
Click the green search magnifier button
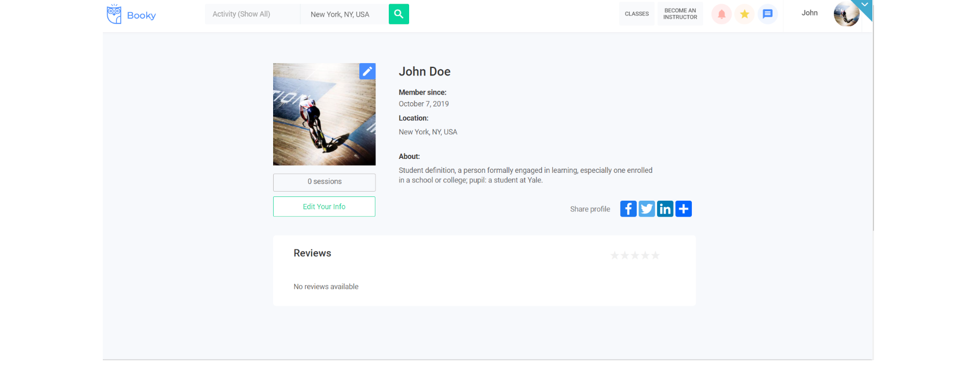click(x=399, y=14)
